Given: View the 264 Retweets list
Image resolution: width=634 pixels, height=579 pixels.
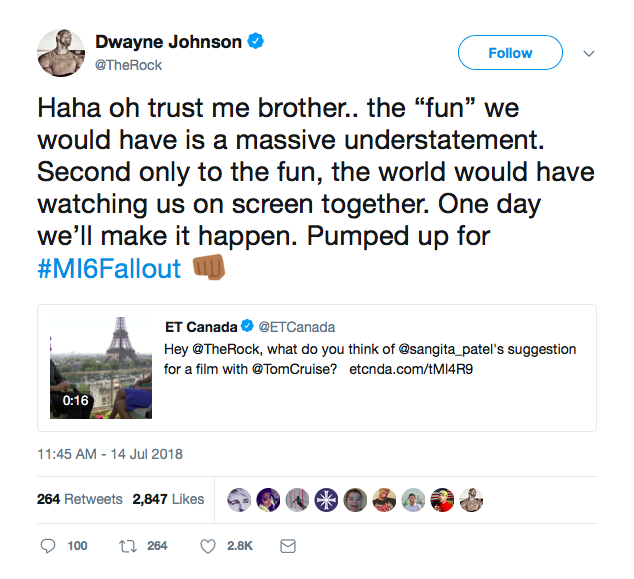Looking at the screenshot, I should coord(79,499).
